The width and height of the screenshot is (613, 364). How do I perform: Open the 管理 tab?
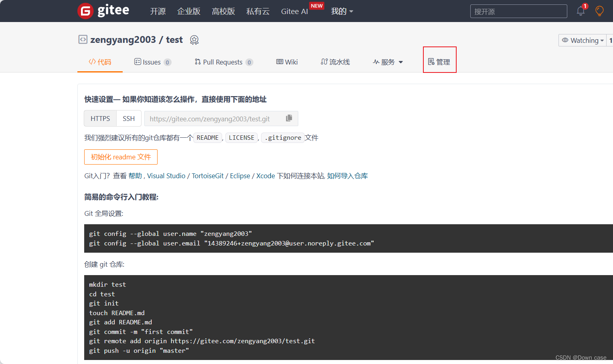pyautogui.click(x=439, y=62)
